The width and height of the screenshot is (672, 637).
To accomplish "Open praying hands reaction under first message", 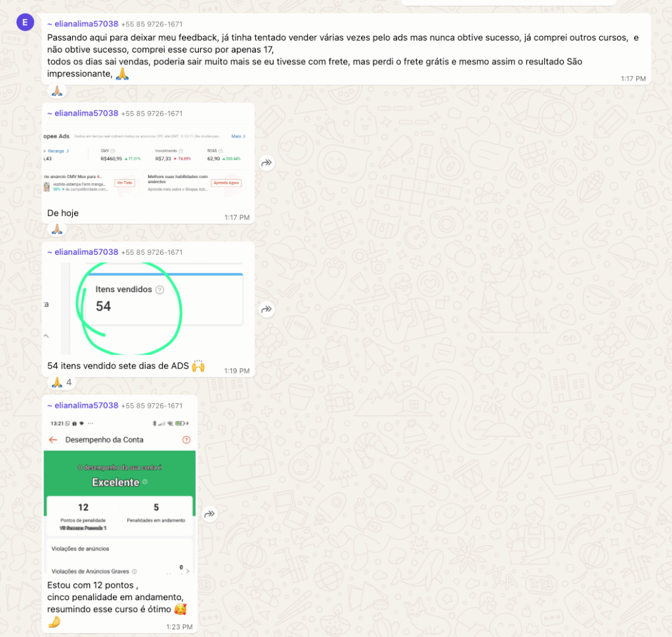I will pyautogui.click(x=57, y=91).
